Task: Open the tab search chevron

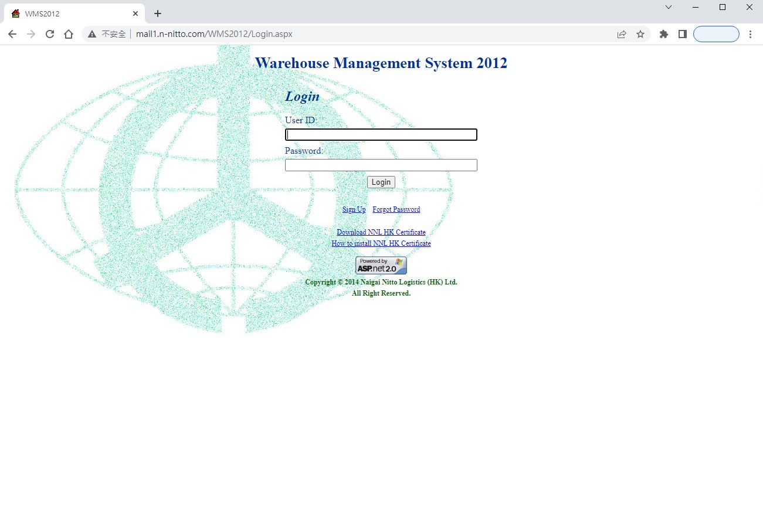Action: (669, 7)
